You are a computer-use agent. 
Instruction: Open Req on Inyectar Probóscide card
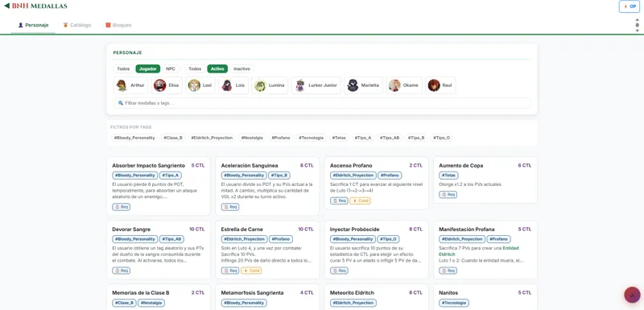click(x=339, y=271)
